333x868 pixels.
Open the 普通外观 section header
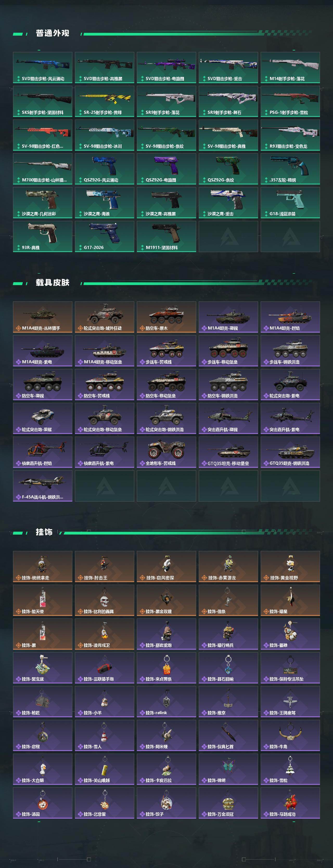(x=53, y=33)
